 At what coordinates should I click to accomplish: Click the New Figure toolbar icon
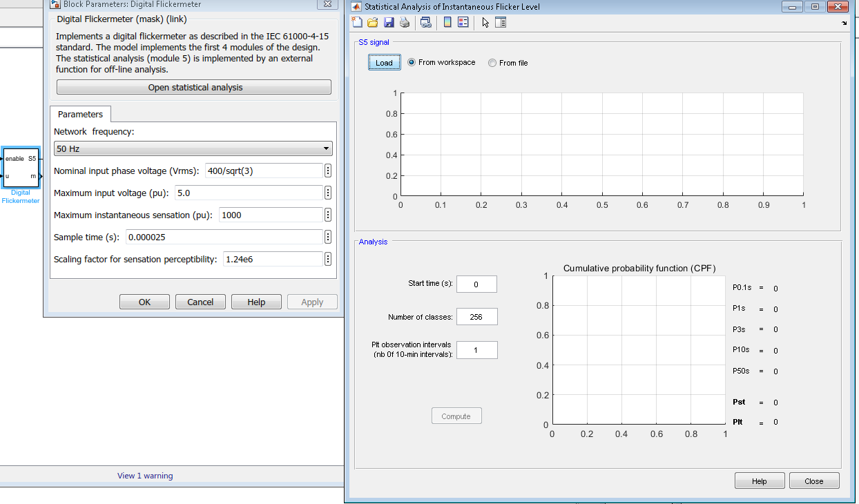(357, 22)
